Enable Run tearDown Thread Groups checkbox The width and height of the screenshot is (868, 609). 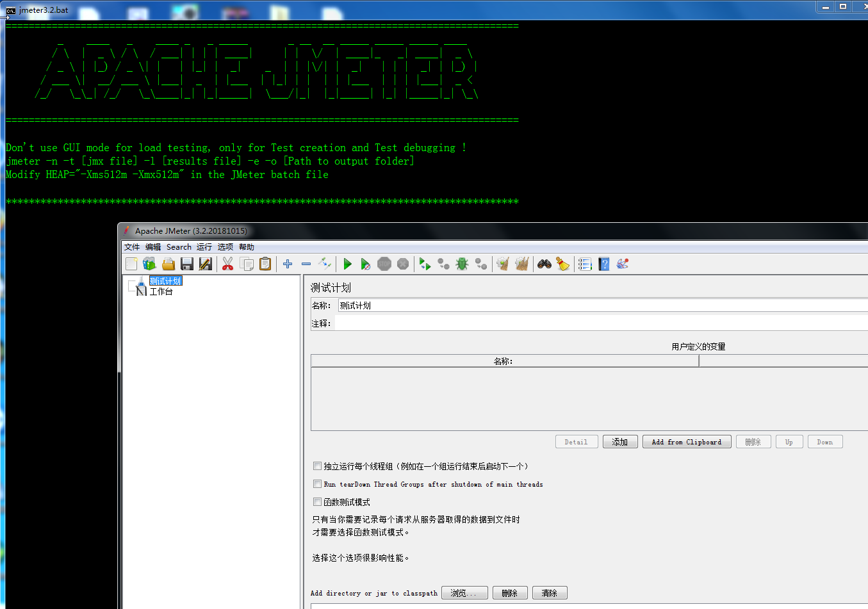(x=317, y=484)
